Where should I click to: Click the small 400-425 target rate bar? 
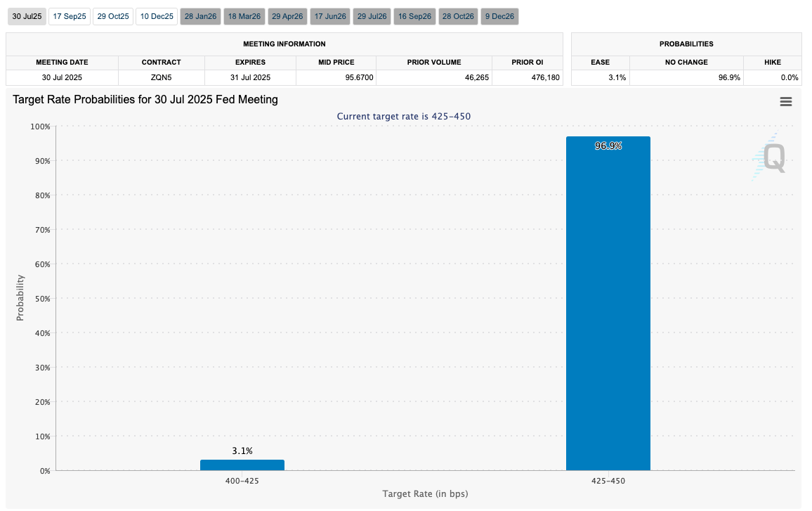tap(242, 465)
